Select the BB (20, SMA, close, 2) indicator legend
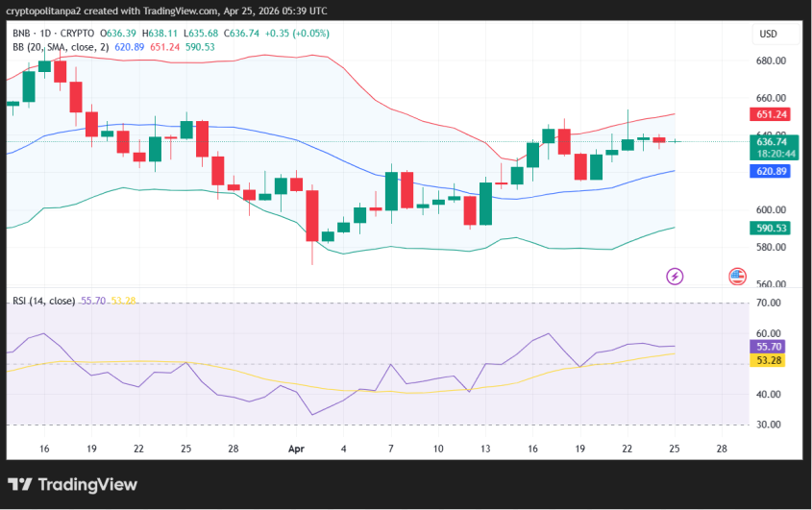Viewport: 812px width, 510px height. pos(61,46)
